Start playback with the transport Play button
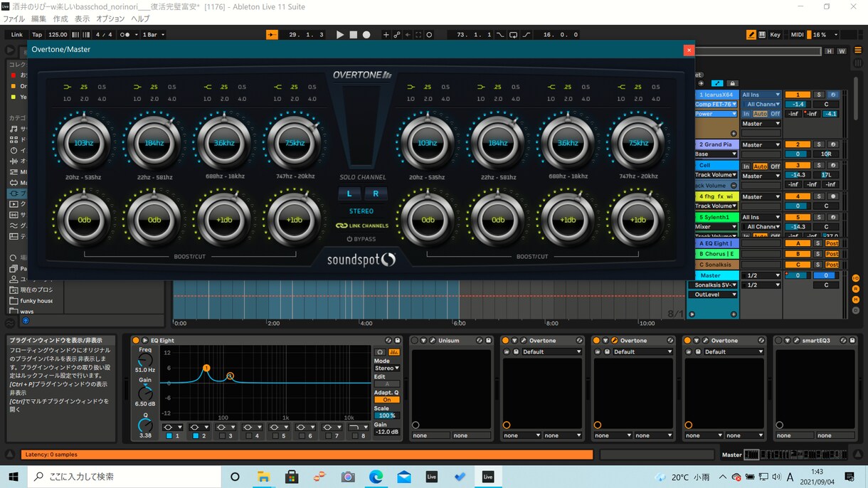Screen dimensions: 868x488 [x=340, y=35]
